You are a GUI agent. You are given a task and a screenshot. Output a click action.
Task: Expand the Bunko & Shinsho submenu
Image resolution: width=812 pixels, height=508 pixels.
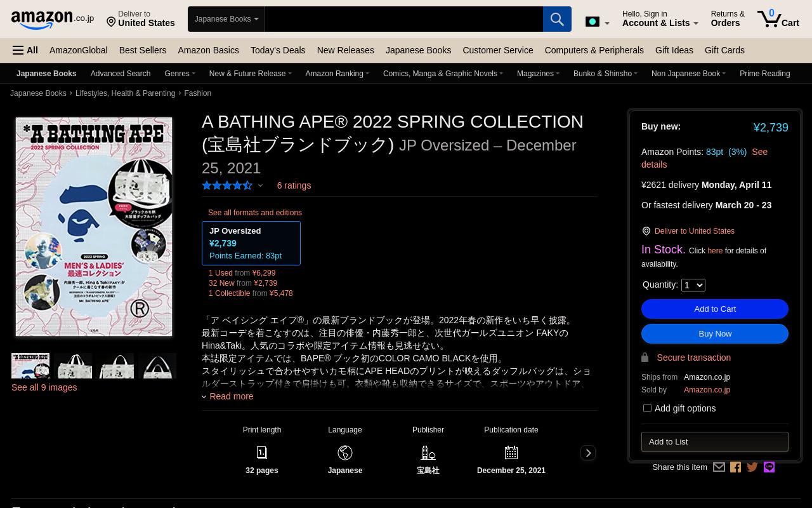pos(606,74)
